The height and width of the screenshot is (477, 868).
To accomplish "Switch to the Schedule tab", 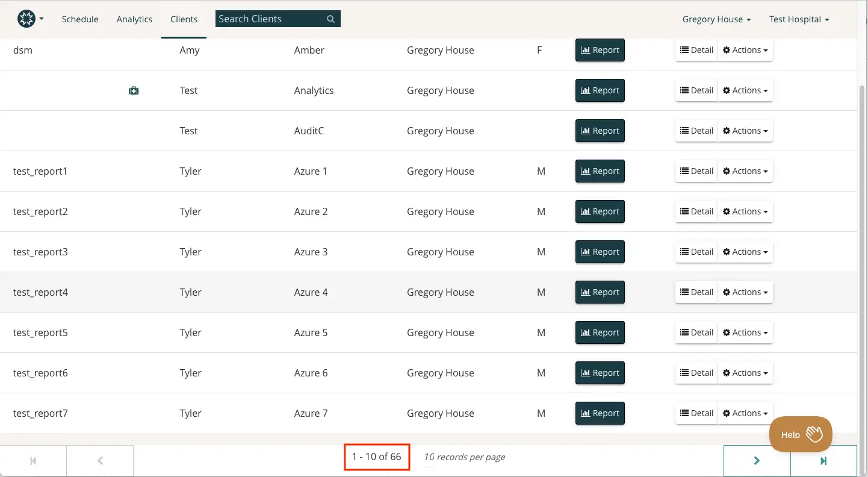I will [80, 19].
